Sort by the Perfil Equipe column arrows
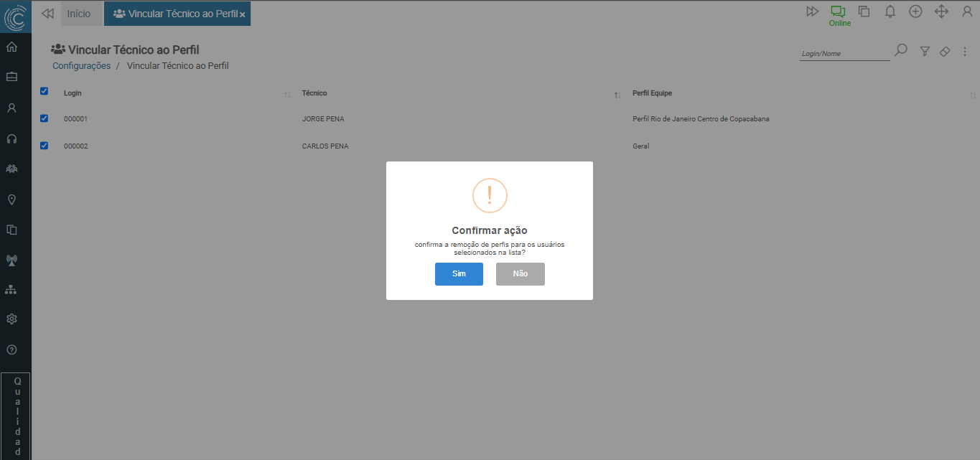The height and width of the screenshot is (460, 980). (x=973, y=95)
